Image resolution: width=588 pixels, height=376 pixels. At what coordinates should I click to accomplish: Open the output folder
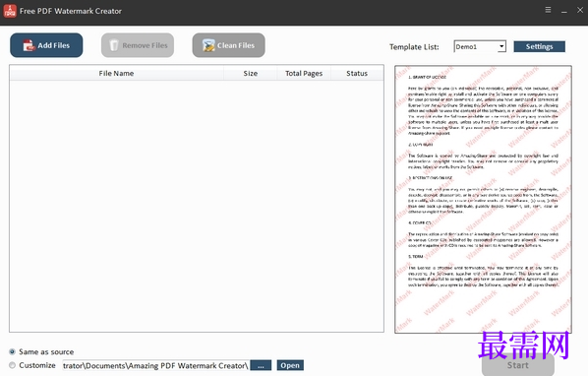[290, 365]
